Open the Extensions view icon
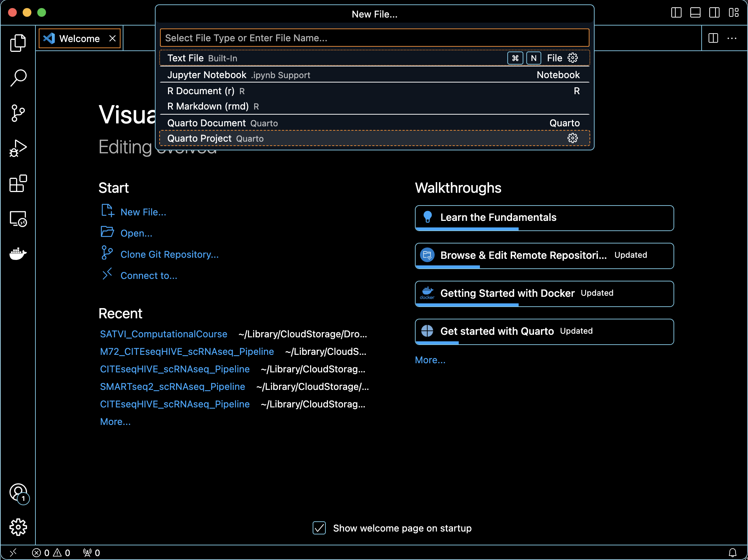748x560 pixels. click(x=18, y=183)
